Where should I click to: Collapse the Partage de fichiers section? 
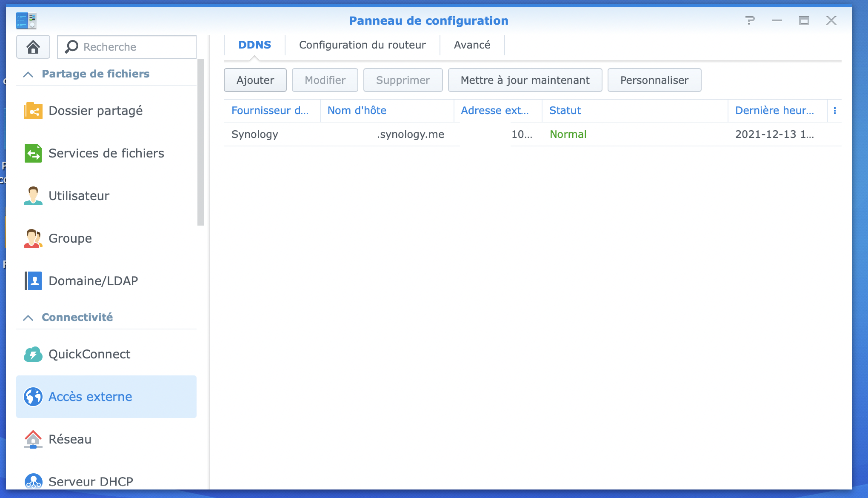[28, 74]
